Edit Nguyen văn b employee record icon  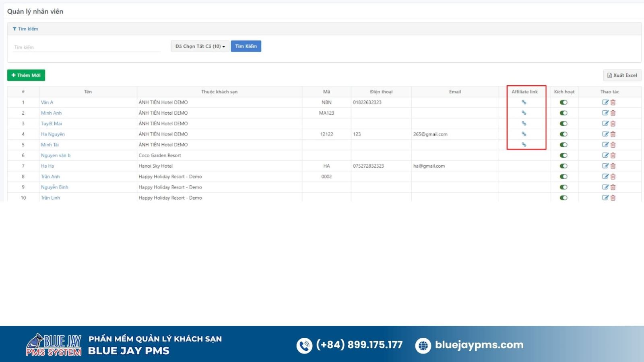pyautogui.click(x=605, y=155)
